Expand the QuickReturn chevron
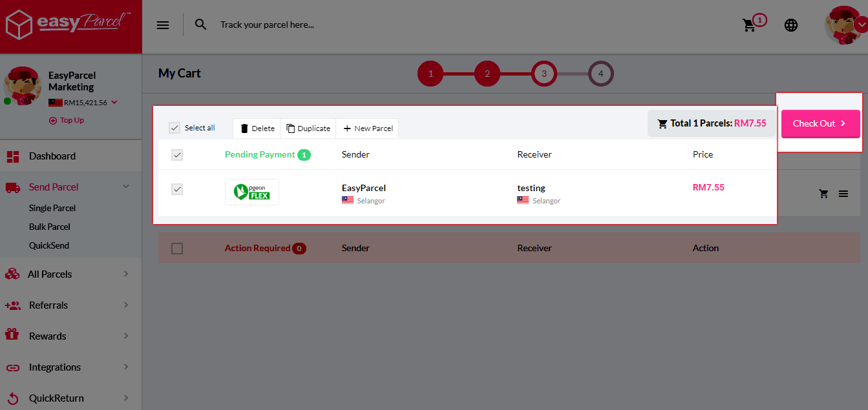This screenshot has height=410, width=868. tap(126, 398)
